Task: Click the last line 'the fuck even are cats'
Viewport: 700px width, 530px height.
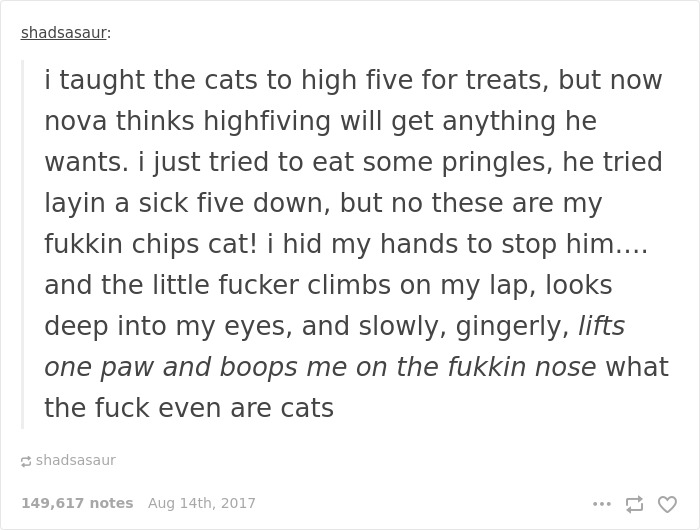Action: [x=189, y=408]
